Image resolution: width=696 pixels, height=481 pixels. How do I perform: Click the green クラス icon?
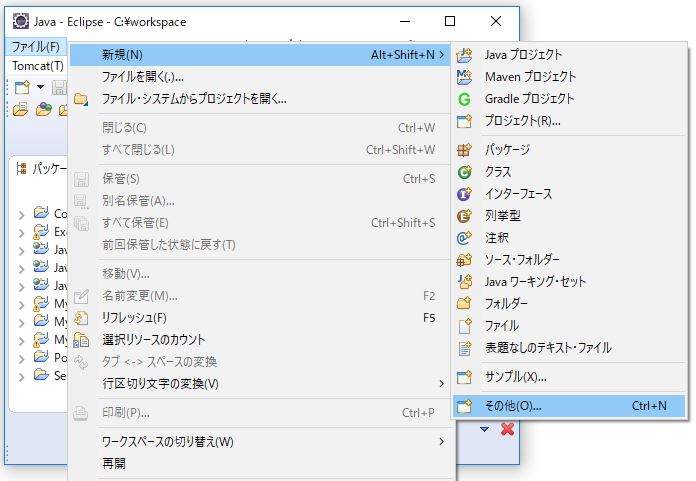click(464, 172)
